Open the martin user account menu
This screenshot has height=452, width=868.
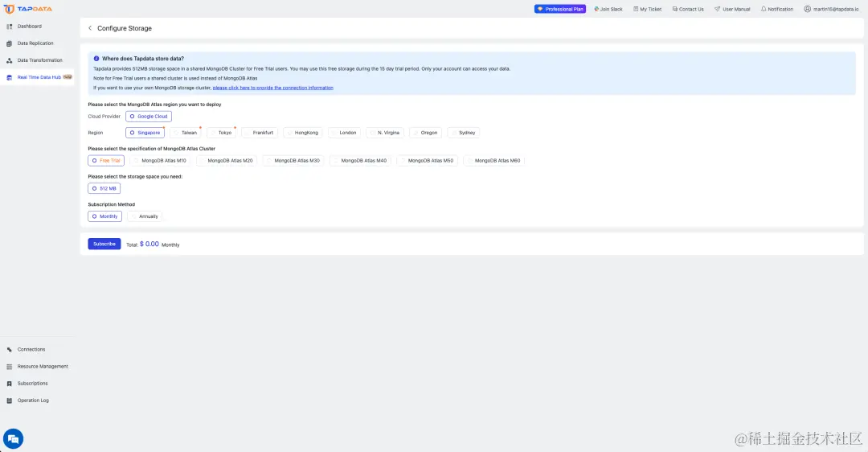pyautogui.click(x=832, y=9)
